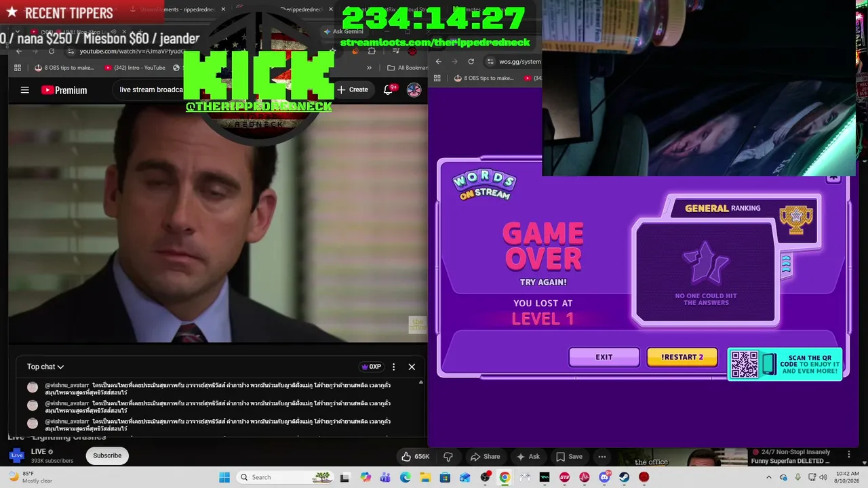Open the (342) Intro - YouTube bookmark

pyautogui.click(x=135, y=68)
